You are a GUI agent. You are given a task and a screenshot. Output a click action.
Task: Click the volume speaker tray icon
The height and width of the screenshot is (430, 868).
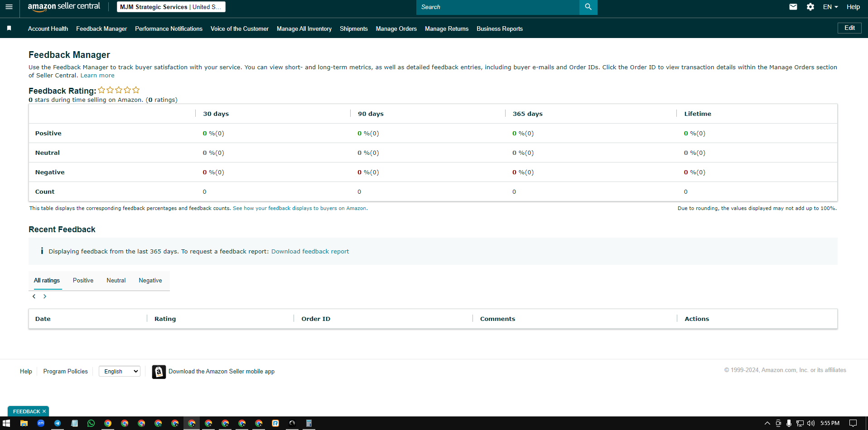tap(810, 423)
